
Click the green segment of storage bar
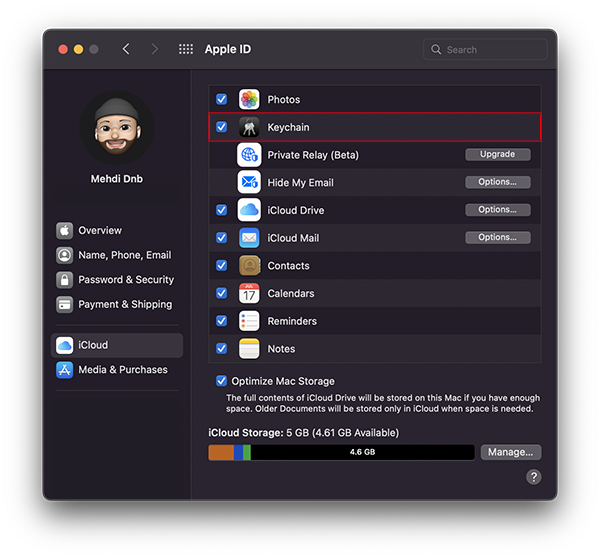click(x=247, y=452)
